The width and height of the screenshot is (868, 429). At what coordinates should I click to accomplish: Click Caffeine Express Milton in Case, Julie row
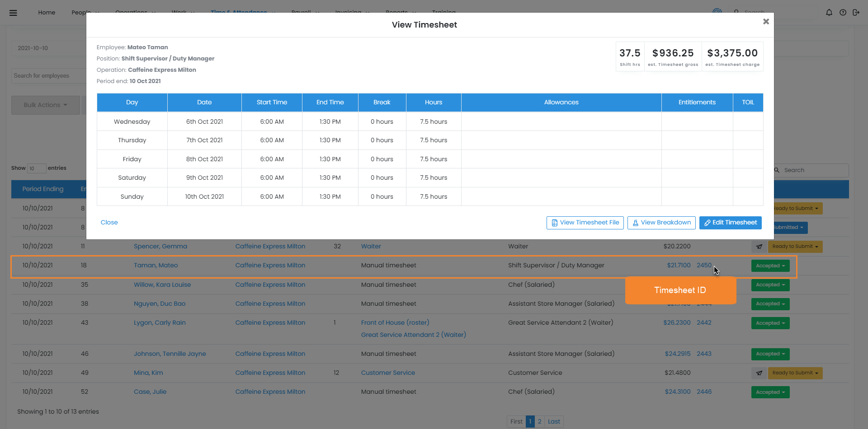(x=270, y=392)
